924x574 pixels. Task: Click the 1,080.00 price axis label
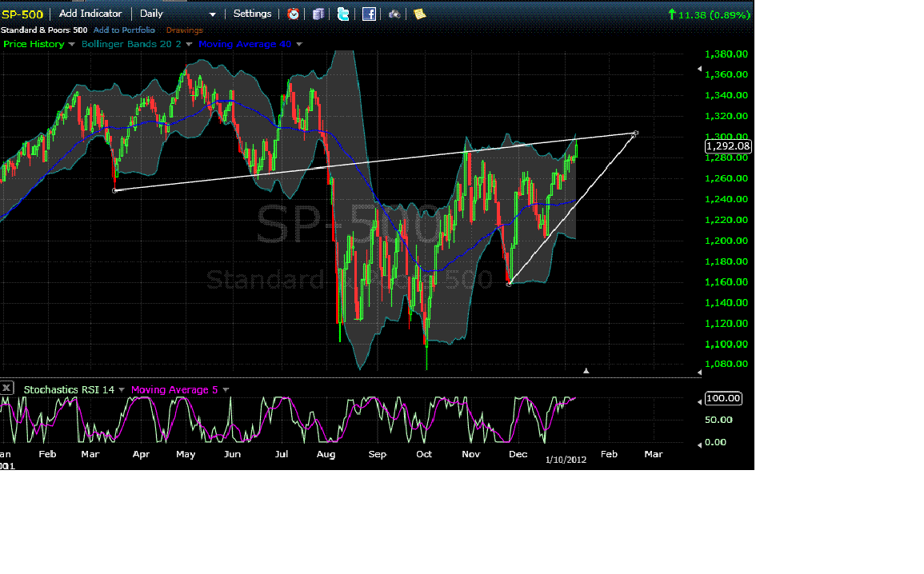point(726,364)
